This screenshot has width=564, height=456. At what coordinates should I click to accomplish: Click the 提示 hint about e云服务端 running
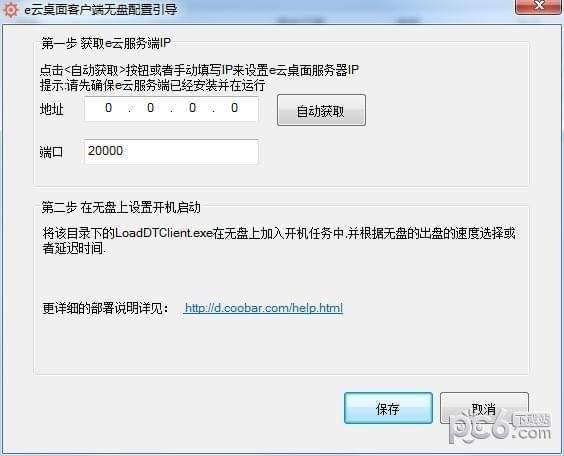pyautogui.click(x=152, y=85)
